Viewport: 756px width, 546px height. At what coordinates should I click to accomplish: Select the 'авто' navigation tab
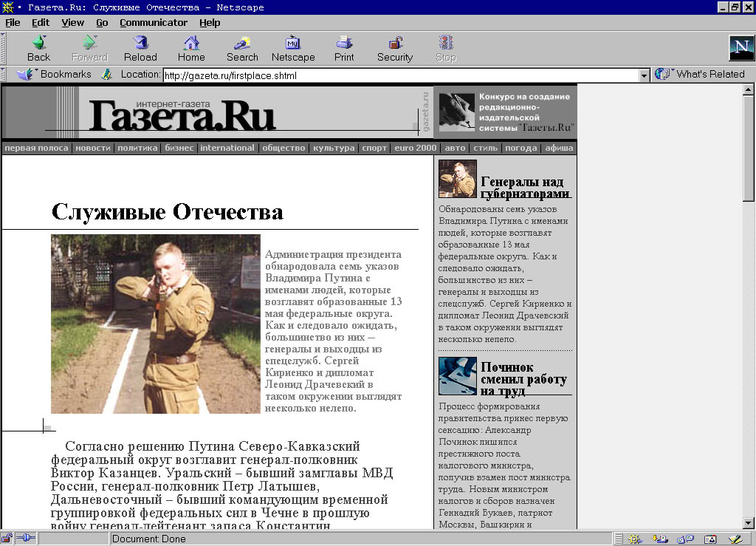455,148
